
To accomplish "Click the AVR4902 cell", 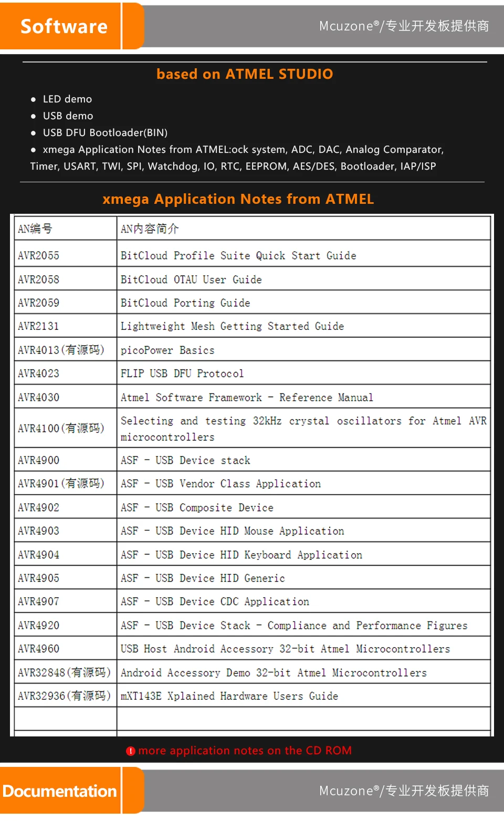I will pos(66,507).
